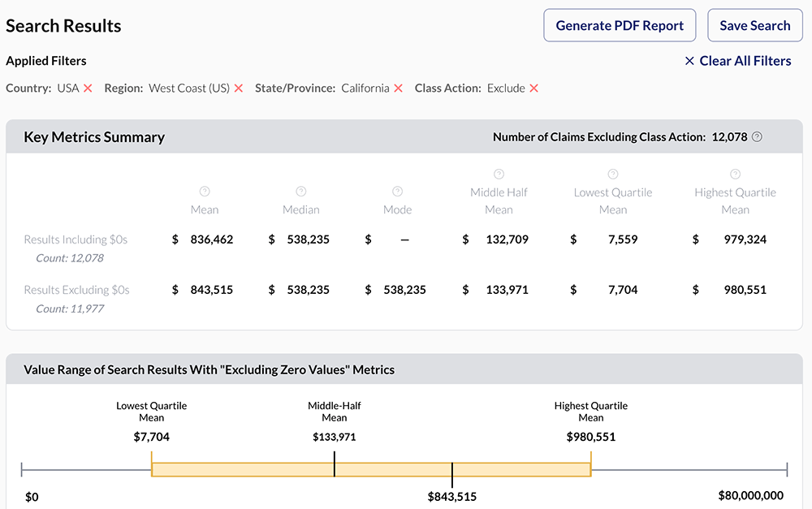Save the current search
812x509 pixels.
pyautogui.click(x=754, y=25)
